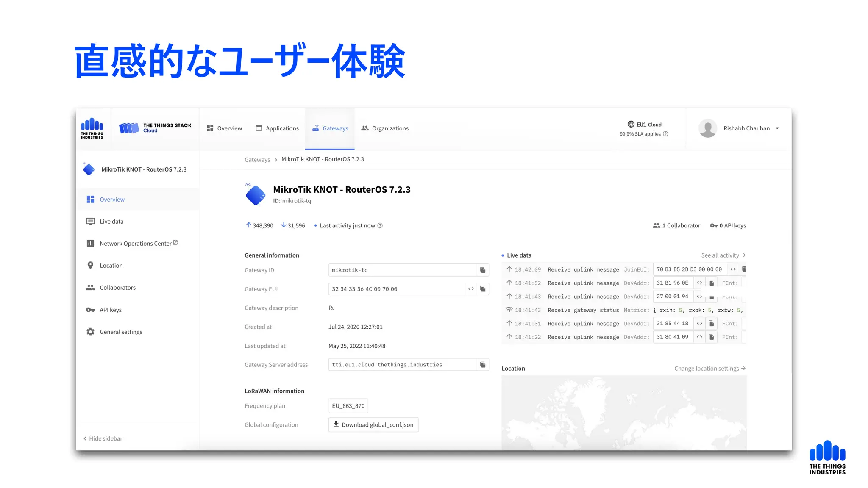The height and width of the screenshot is (488, 868).
Task: Toggle Gateway EUI byte format view
Action: tap(471, 289)
